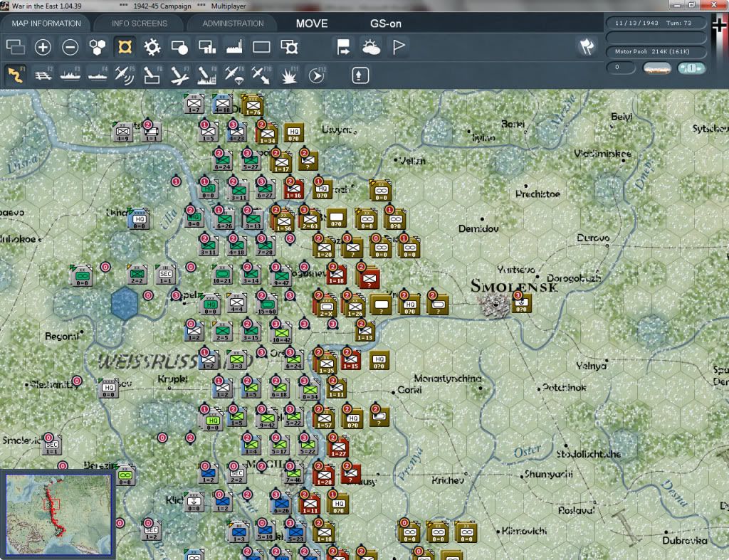Open the ADMINISTRATION tab
Screen dimensions: 729x560
[x=233, y=23]
